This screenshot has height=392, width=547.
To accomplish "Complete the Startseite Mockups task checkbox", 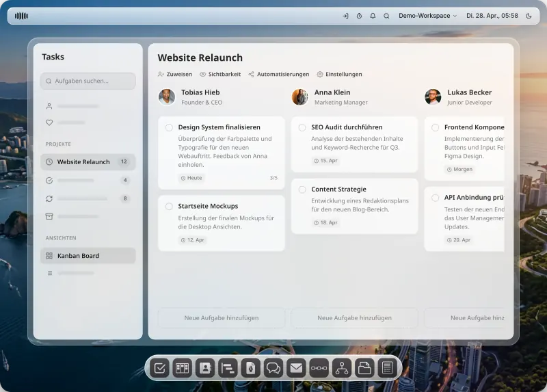I will click(169, 207).
